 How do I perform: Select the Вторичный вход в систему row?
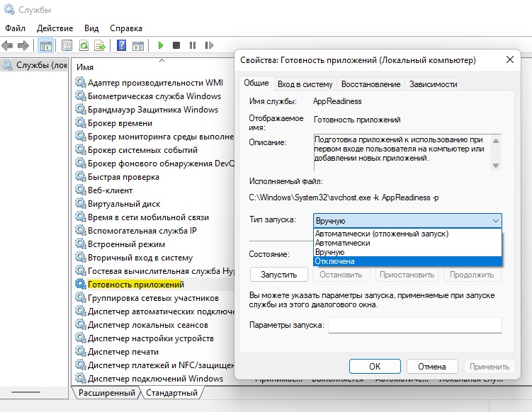154,258
